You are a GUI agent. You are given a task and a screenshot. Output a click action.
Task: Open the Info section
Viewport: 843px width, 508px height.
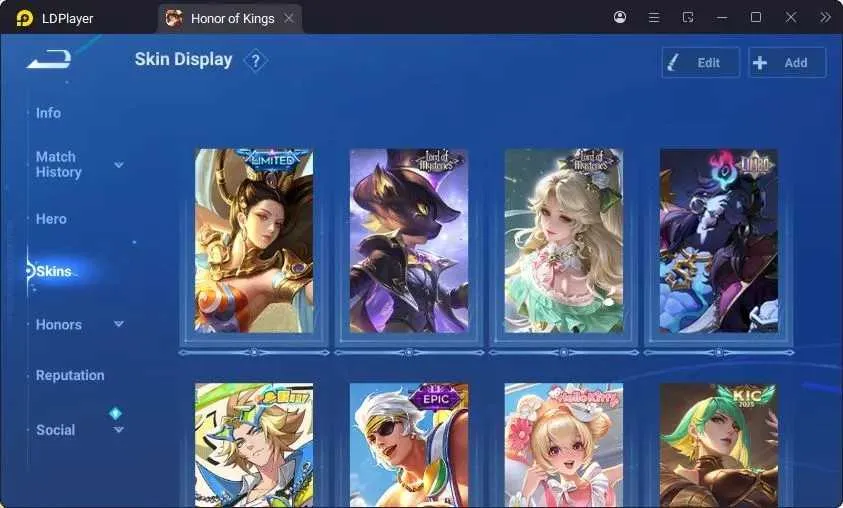[x=48, y=113]
